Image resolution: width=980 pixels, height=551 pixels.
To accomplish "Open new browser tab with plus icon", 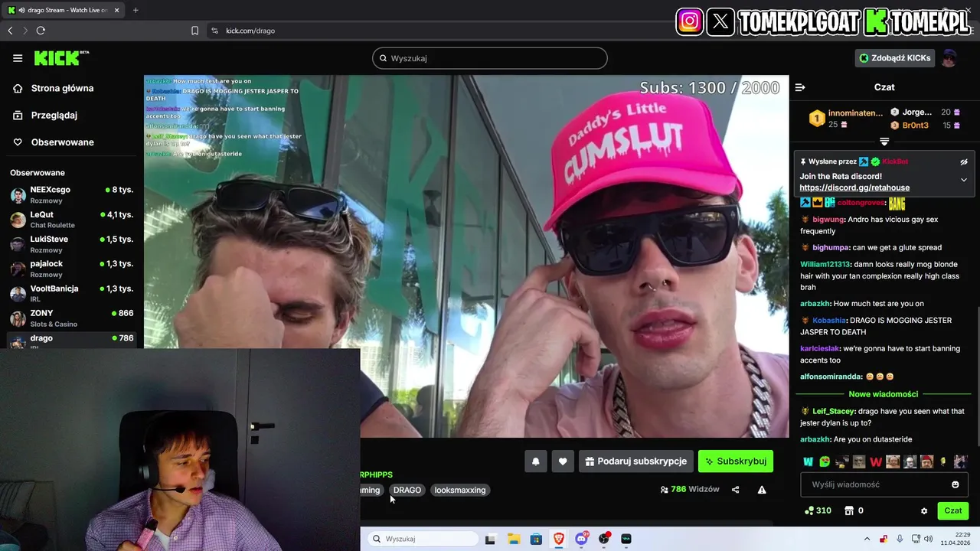I will click(136, 10).
